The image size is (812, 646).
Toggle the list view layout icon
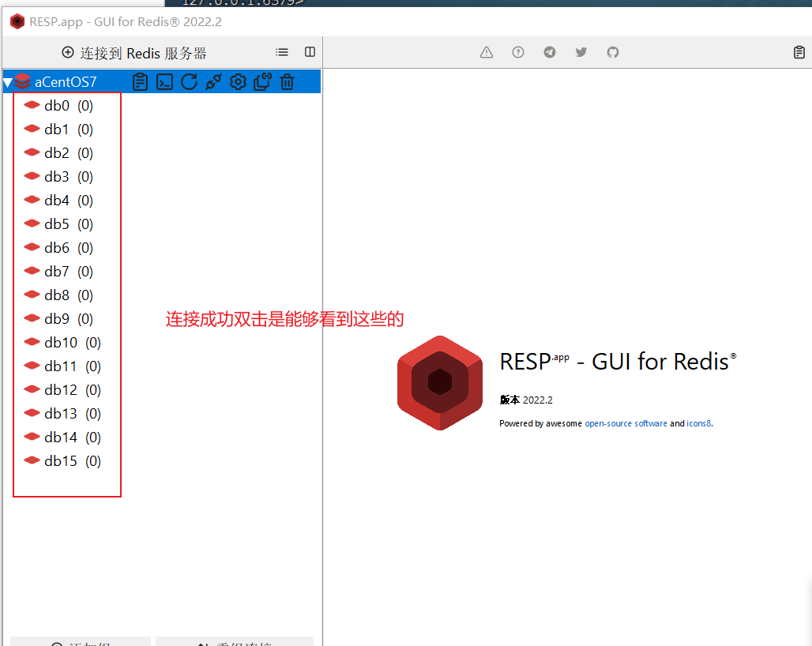pos(282,52)
